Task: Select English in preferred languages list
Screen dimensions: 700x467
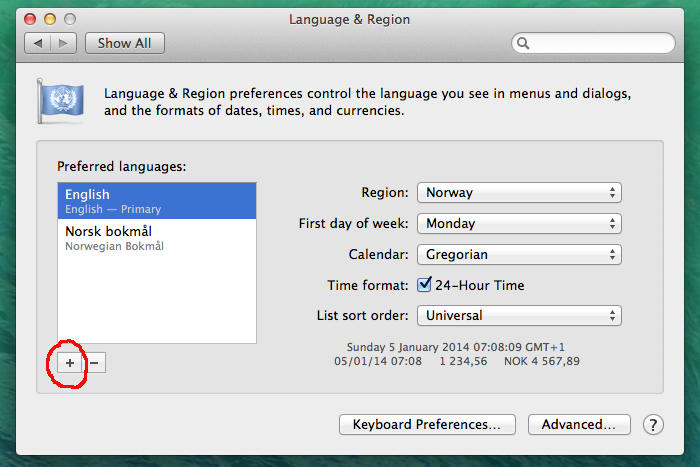Action: pos(156,201)
